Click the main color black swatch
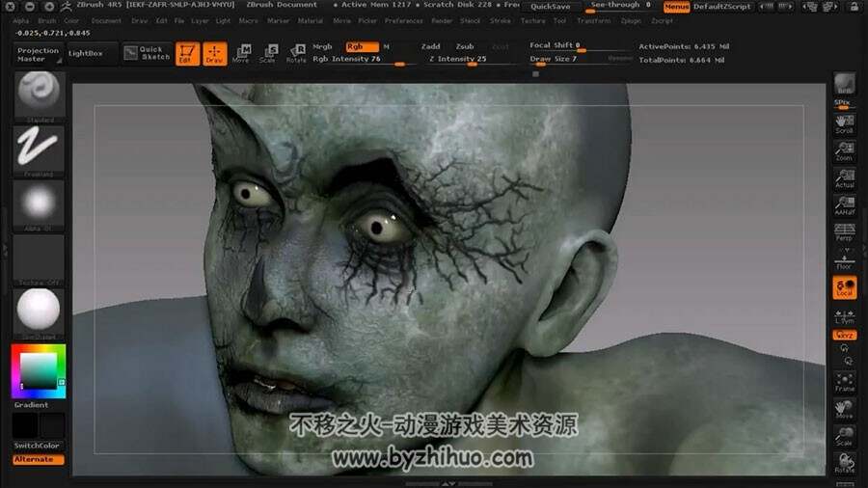 tap(25, 426)
